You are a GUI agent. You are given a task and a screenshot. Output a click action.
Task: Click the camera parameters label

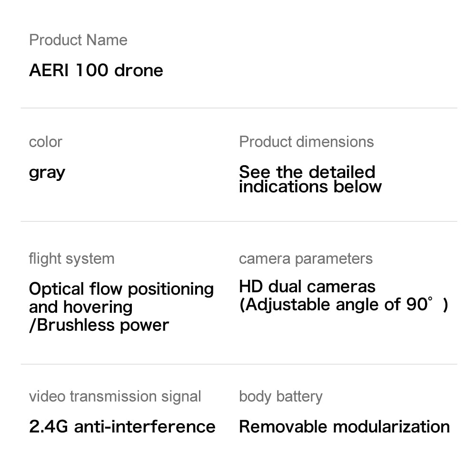306,259
